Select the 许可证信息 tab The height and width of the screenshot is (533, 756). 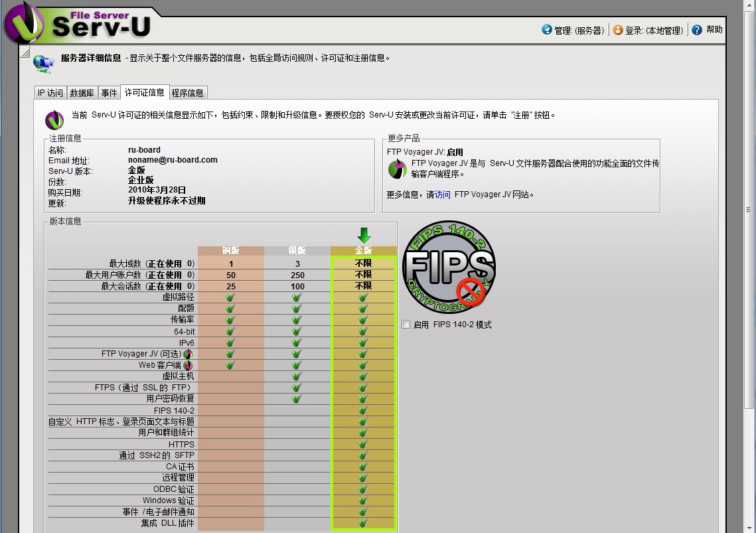coord(145,92)
